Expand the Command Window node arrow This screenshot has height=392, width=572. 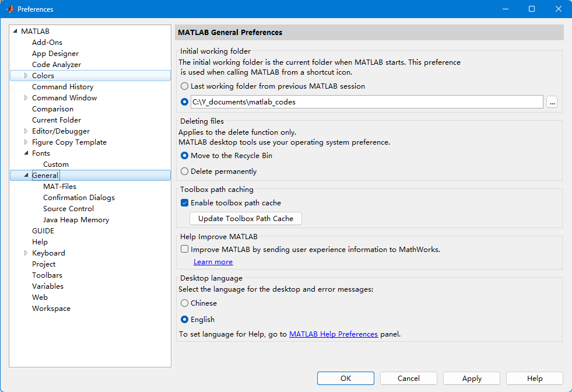click(26, 98)
